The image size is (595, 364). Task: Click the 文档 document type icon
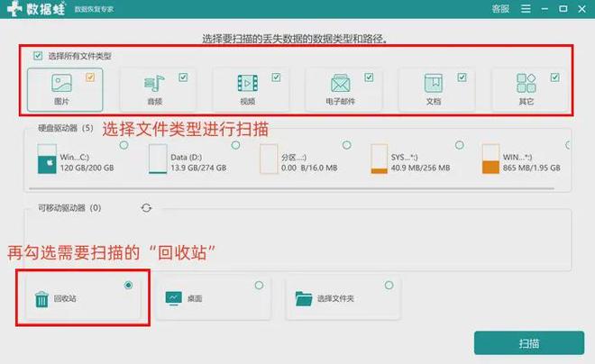coord(434,83)
